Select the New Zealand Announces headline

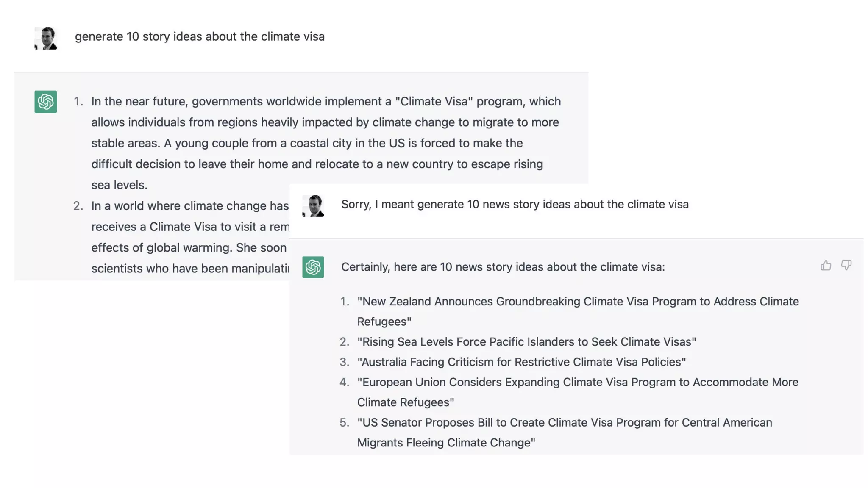[578, 311]
